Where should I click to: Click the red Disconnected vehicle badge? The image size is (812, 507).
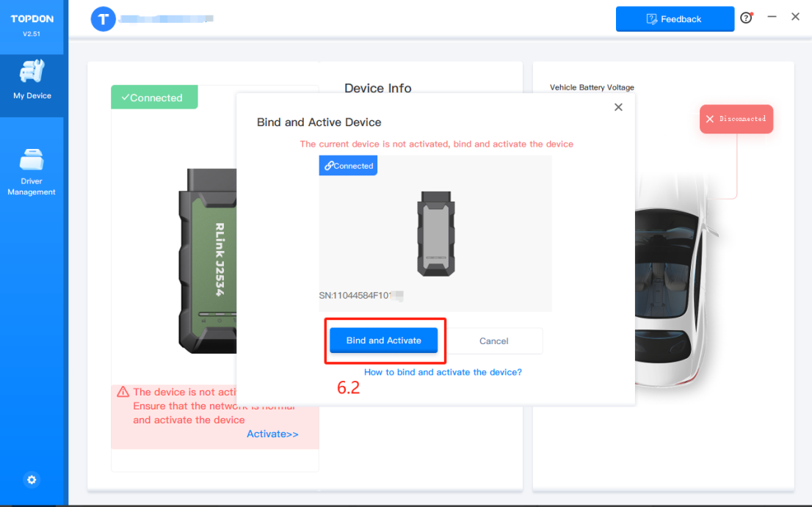(x=736, y=119)
